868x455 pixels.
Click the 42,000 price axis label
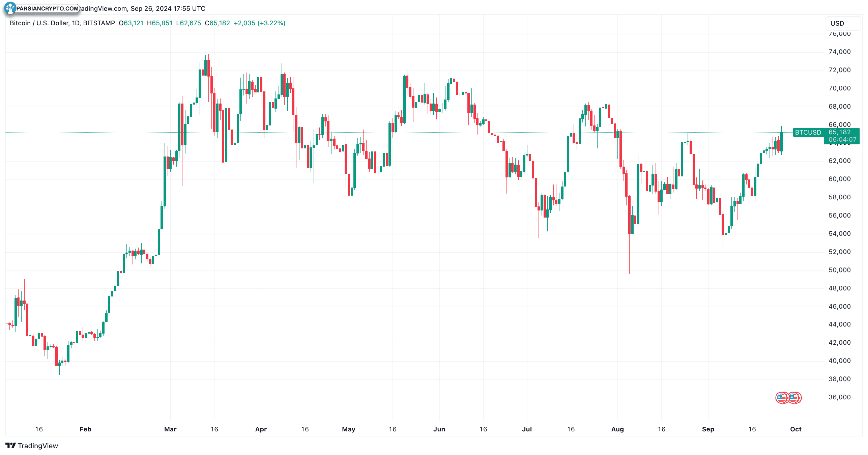click(x=839, y=343)
